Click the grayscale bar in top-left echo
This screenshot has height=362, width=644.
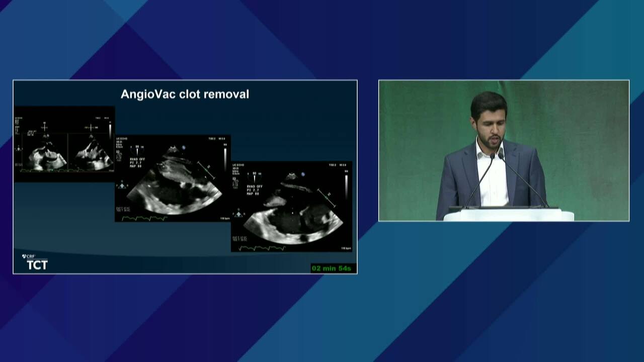pos(110,131)
